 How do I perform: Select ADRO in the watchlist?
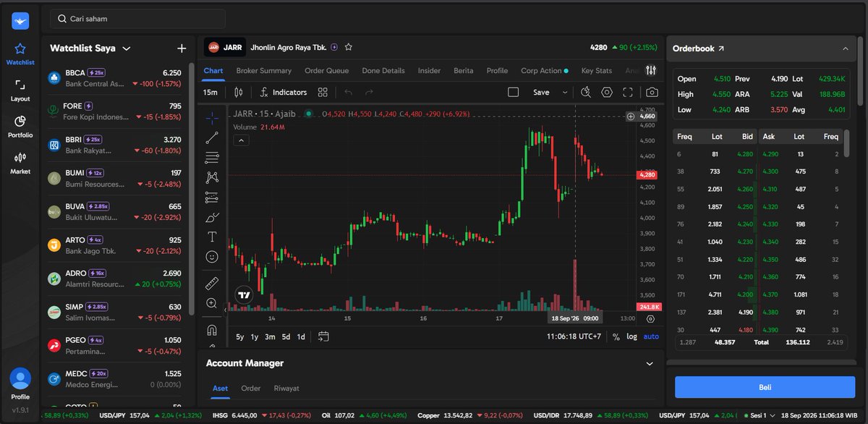[116, 279]
